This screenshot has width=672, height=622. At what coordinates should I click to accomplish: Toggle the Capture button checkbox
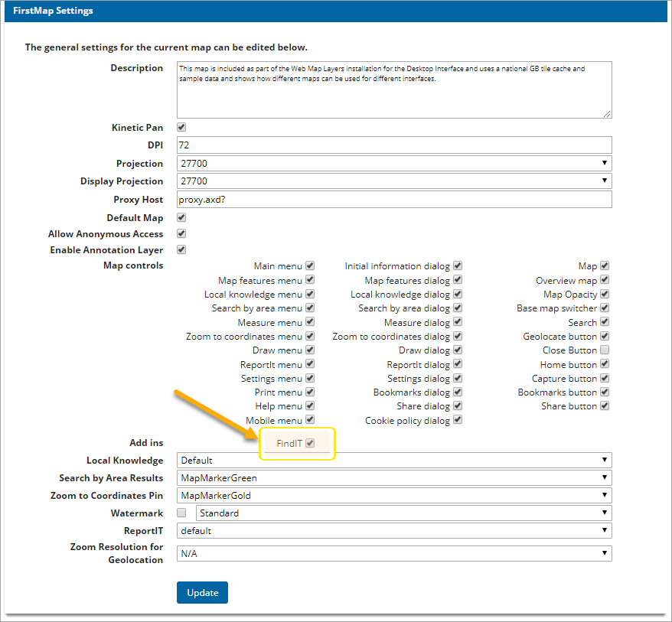point(605,378)
